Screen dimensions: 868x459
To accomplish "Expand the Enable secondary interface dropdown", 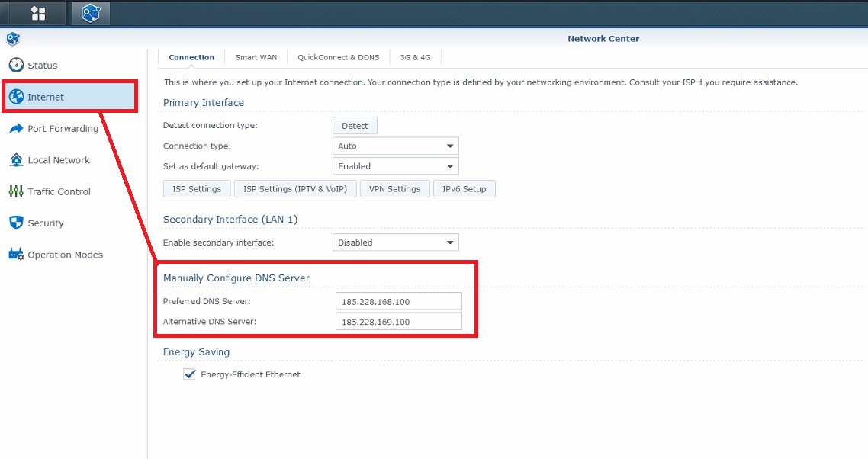I will (396, 242).
